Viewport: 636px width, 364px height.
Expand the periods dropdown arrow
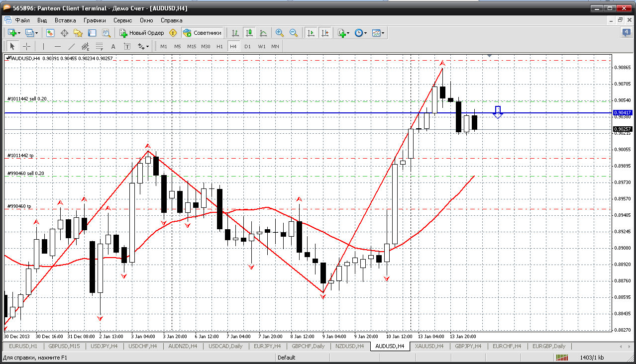[x=366, y=33]
